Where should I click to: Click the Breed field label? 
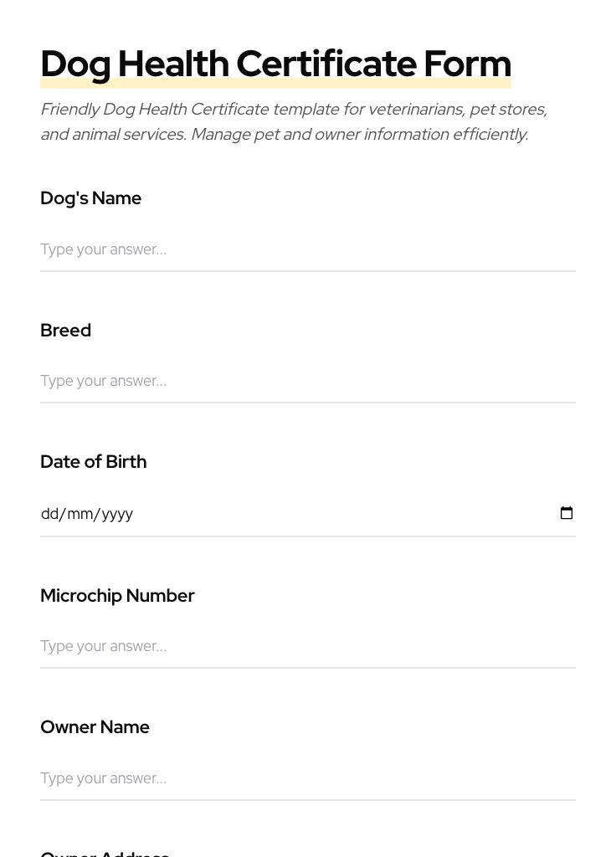65,331
